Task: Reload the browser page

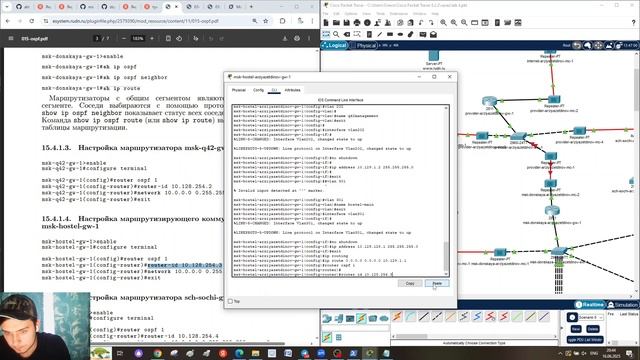Action: tap(31, 21)
